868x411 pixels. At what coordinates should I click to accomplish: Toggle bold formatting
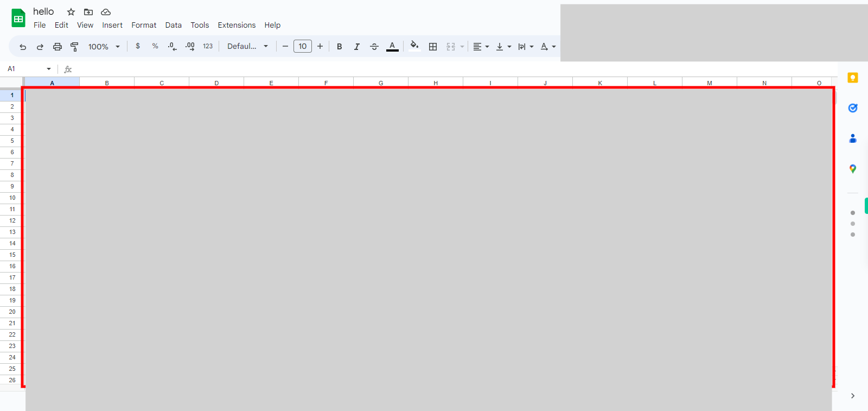[x=340, y=47]
